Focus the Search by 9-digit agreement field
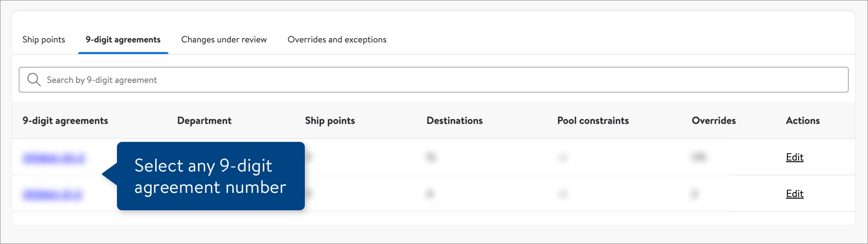The width and height of the screenshot is (868, 244). [433, 80]
